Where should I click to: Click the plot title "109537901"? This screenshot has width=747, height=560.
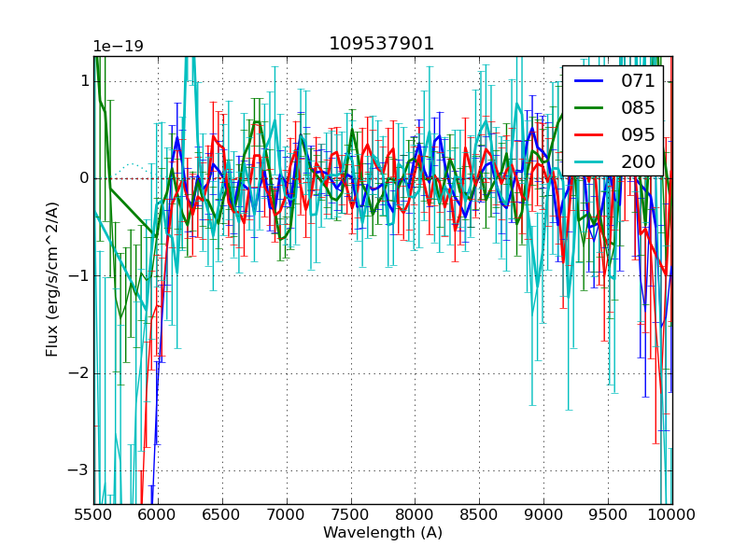click(x=381, y=44)
